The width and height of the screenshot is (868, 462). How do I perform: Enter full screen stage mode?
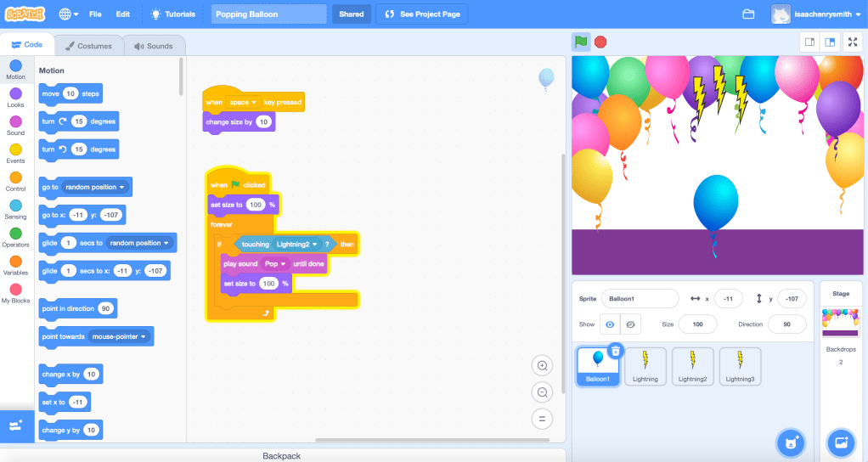click(853, 42)
